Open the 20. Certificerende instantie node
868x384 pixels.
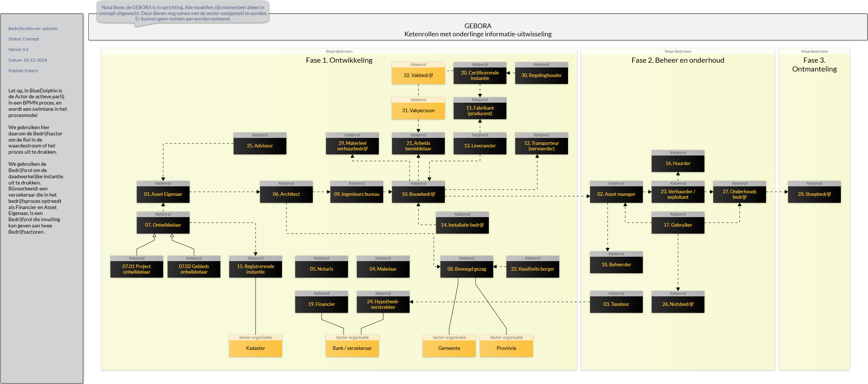(x=480, y=73)
